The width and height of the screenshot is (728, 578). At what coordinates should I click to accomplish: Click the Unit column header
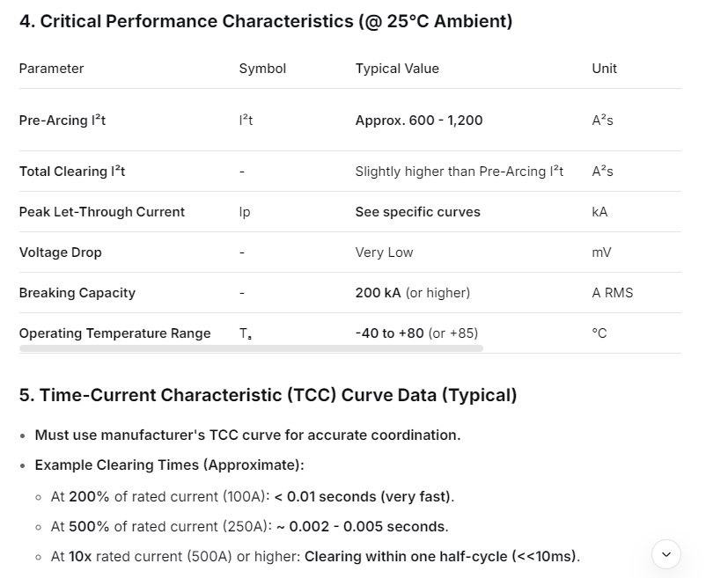point(604,69)
